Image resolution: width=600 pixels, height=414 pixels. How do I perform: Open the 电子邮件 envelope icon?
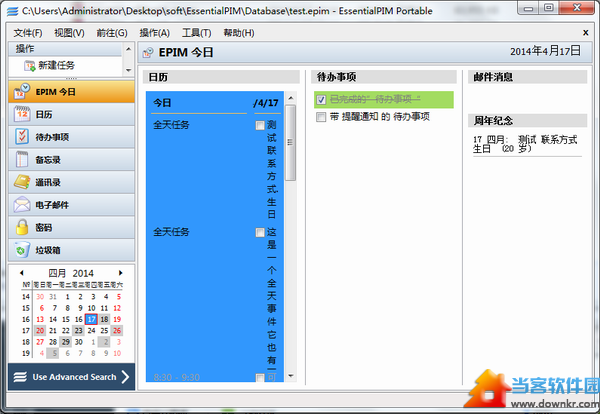tap(22, 205)
